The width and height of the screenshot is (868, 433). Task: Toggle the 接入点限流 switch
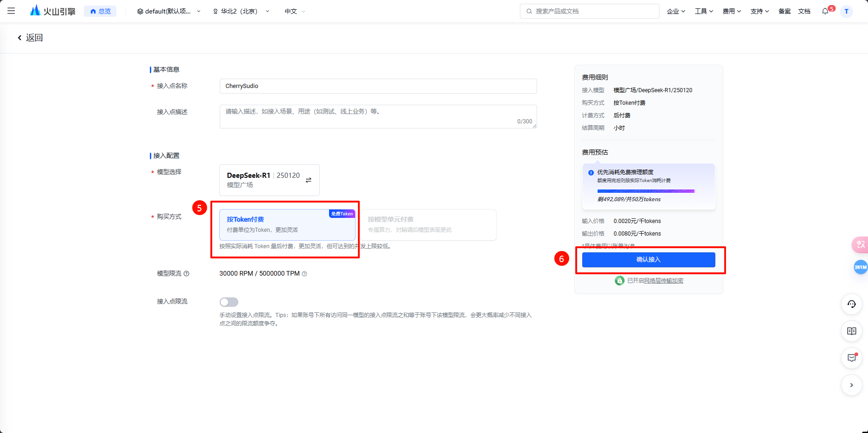229,302
